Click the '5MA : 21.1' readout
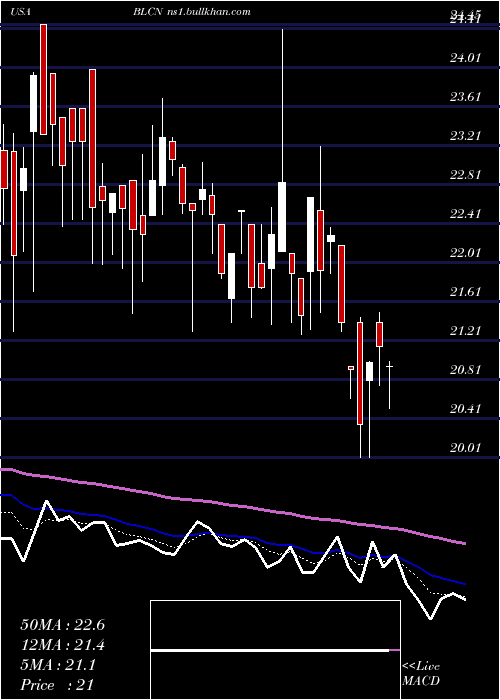 point(58,665)
